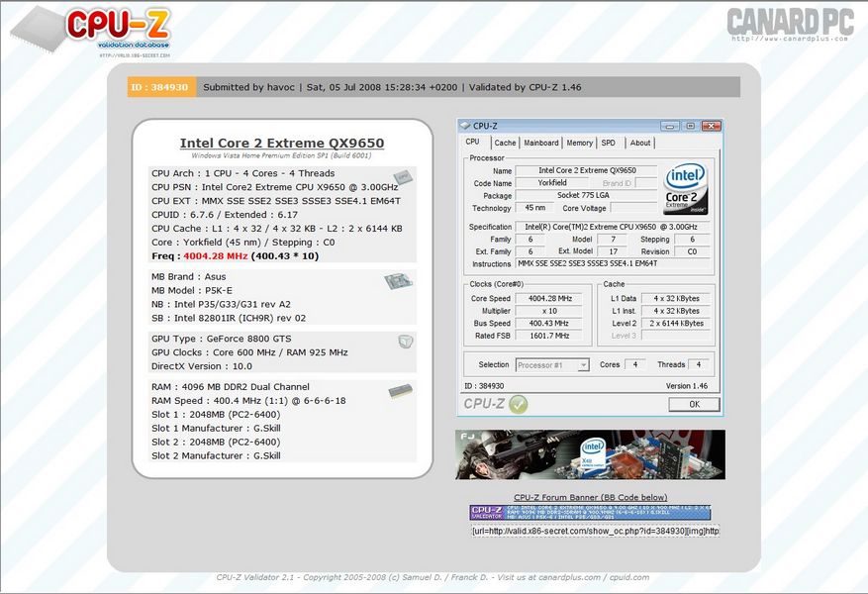Open the About tab
This screenshot has width=868, height=594.
(640, 143)
